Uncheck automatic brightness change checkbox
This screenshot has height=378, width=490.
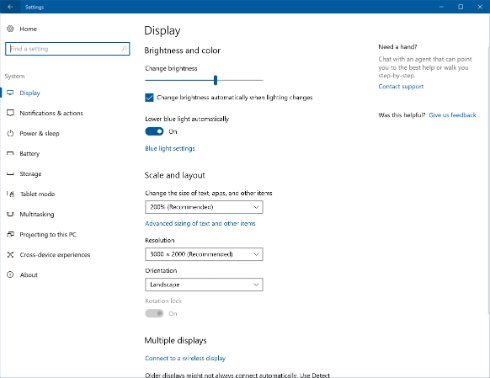point(149,97)
